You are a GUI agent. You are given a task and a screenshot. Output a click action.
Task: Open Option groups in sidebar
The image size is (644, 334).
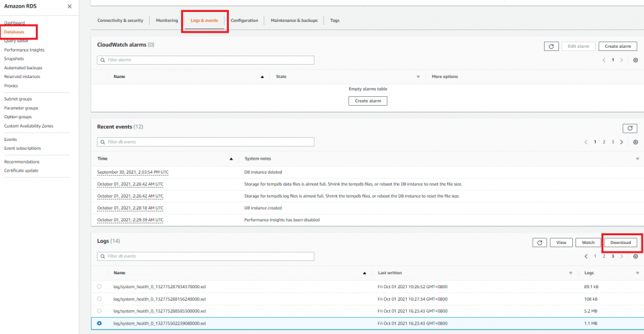[x=18, y=117]
